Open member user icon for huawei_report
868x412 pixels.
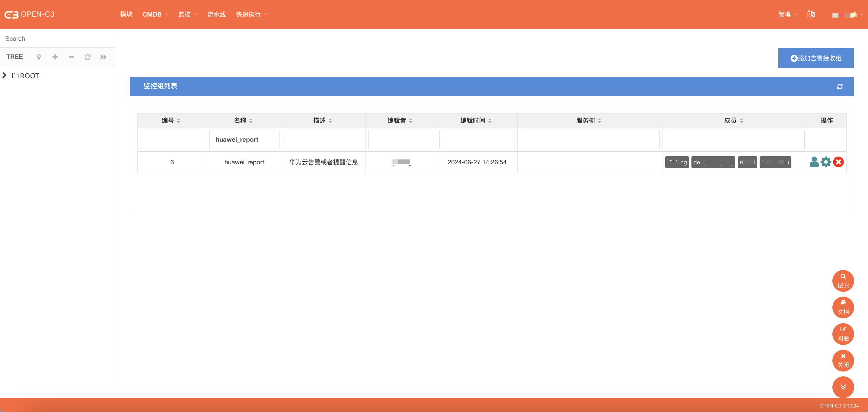tap(814, 162)
